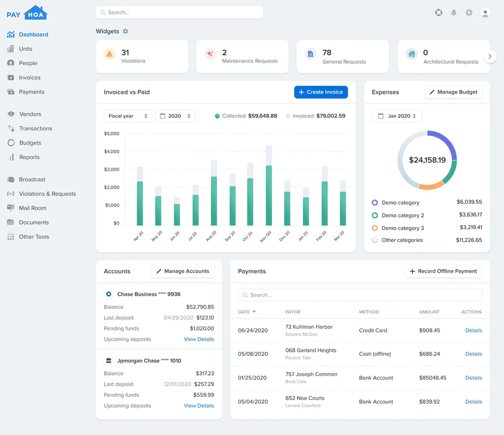Click the Dashboard chart icon in sidebar
Viewport: 504px width, 435px height.
click(x=11, y=34)
